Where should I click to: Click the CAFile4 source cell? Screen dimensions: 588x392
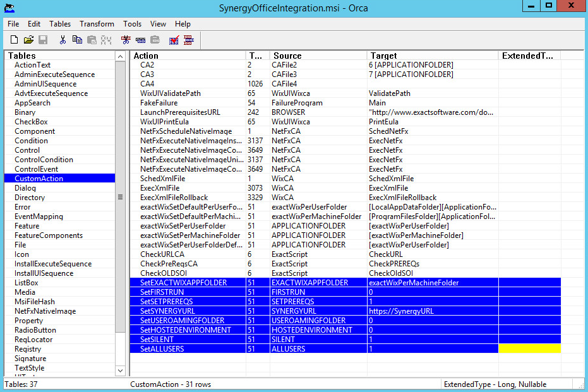(x=318, y=84)
